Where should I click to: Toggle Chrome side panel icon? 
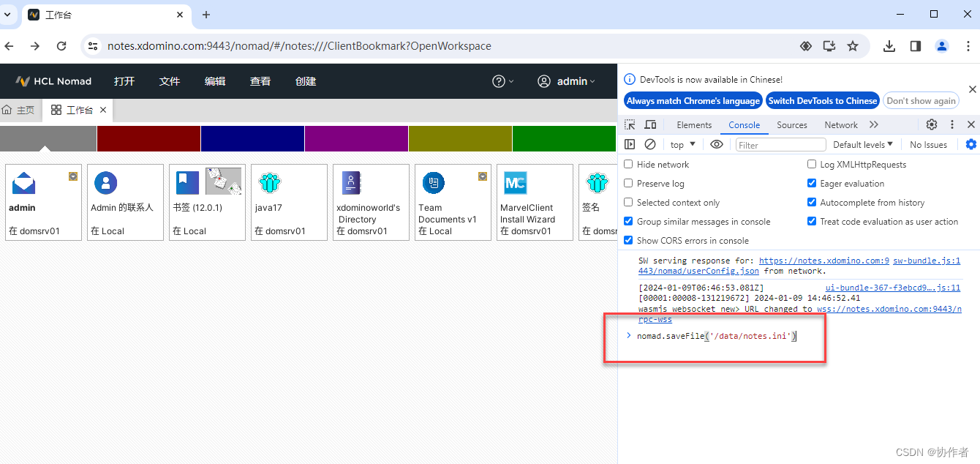916,46
